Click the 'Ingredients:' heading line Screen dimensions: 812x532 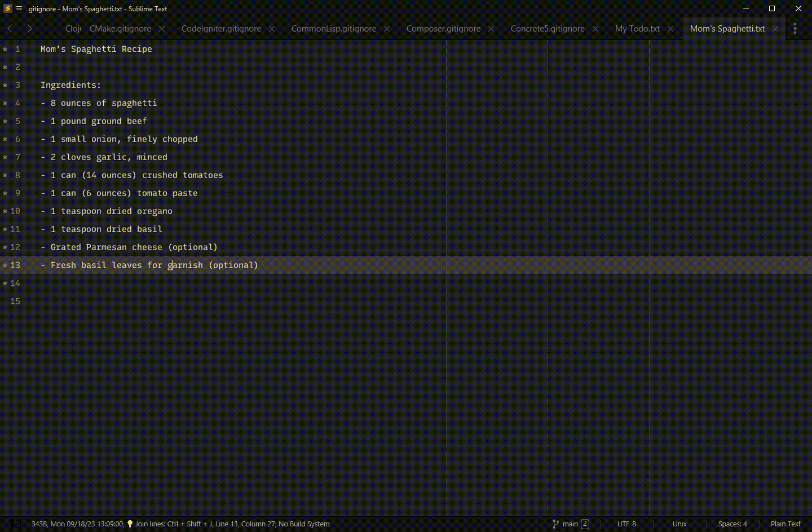(71, 85)
